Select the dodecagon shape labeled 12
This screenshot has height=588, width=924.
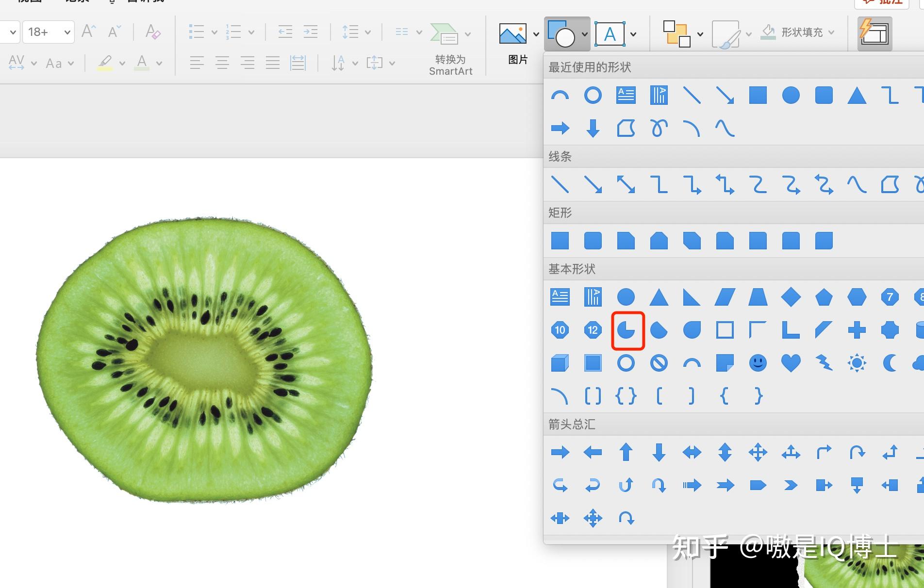coord(593,330)
